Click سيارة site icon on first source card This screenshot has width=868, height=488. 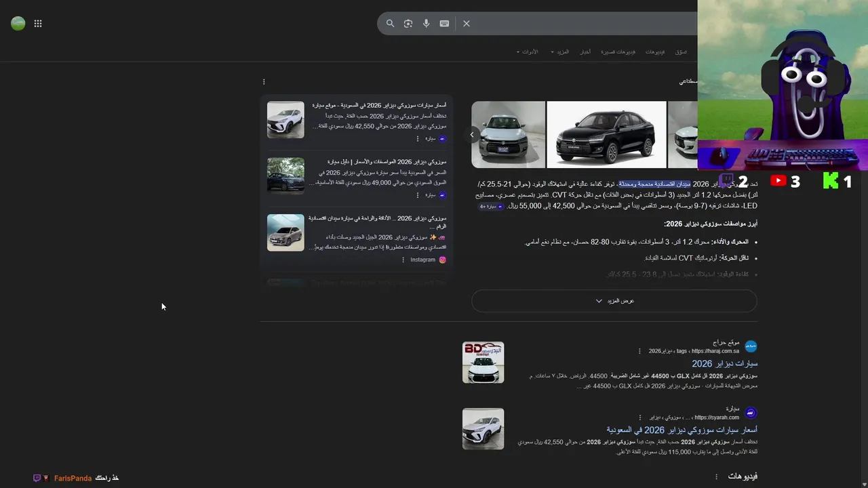click(442, 138)
